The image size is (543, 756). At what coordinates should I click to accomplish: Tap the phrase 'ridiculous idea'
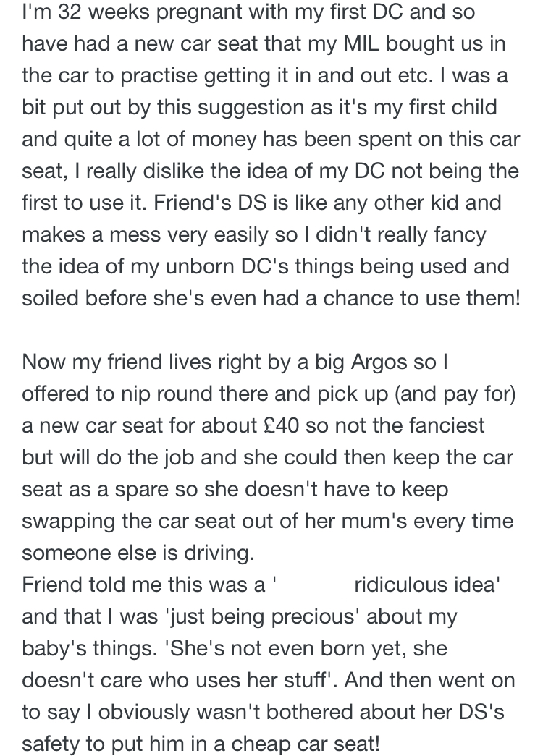pos(426,585)
